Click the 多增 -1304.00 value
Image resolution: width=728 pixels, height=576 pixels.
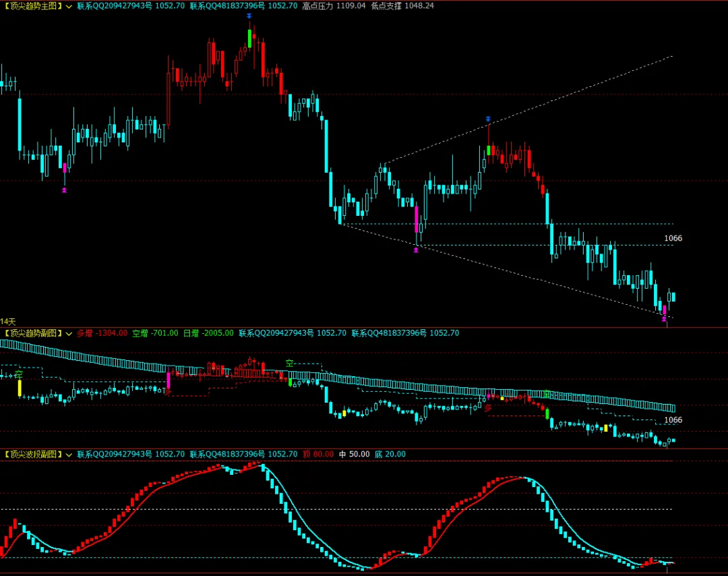pyautogui.click(x=102, y=333)
